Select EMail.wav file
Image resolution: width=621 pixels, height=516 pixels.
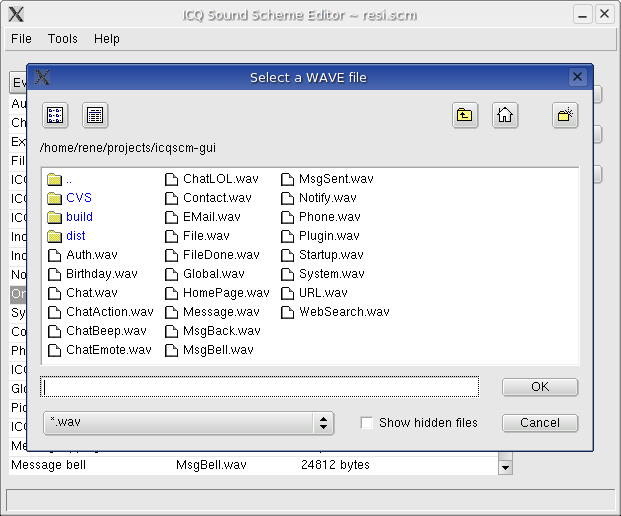click(x=203, y=217)
